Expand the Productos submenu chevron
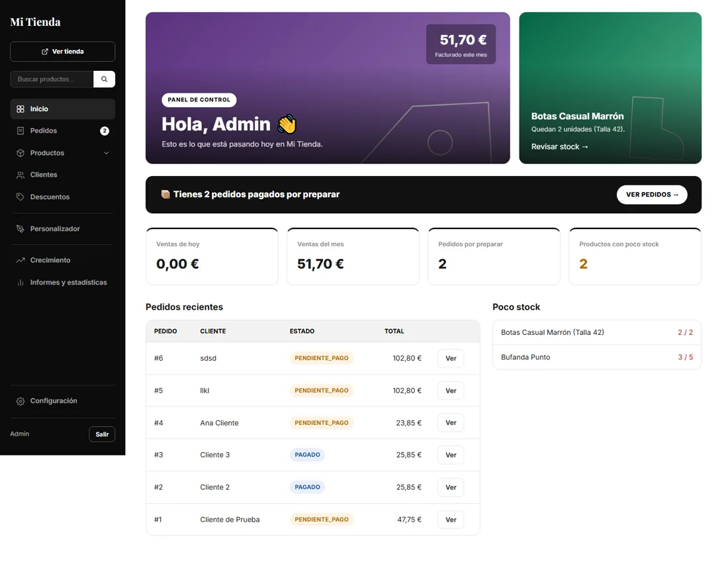Viewport: 728px width, 566px height. point(107,153)
